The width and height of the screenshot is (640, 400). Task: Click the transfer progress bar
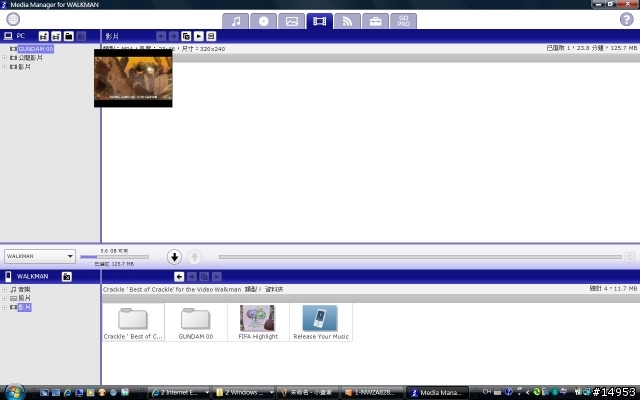coord(420,257)
